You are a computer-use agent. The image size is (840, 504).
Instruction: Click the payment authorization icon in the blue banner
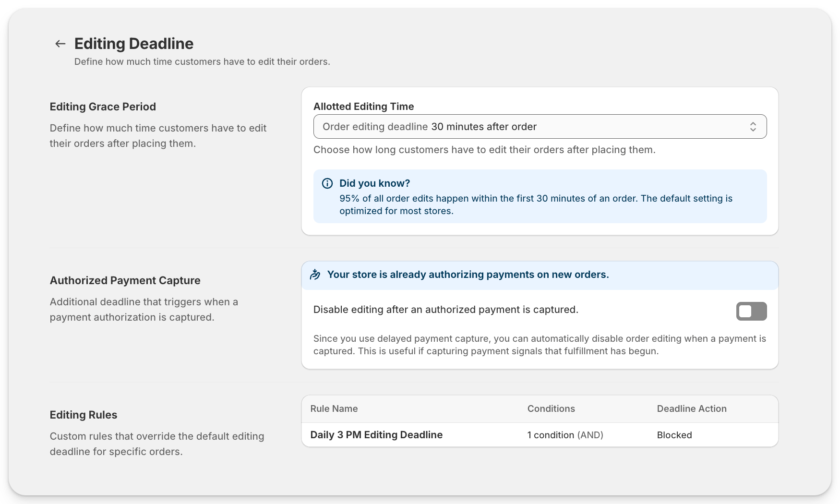315,275
